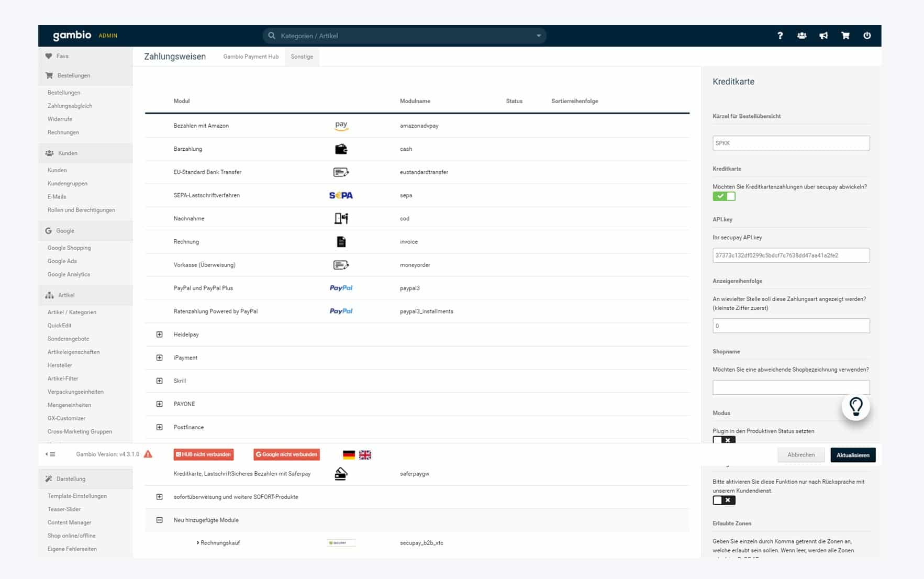
Task: Expand the PAYONE module group
Action: point(159,404)
